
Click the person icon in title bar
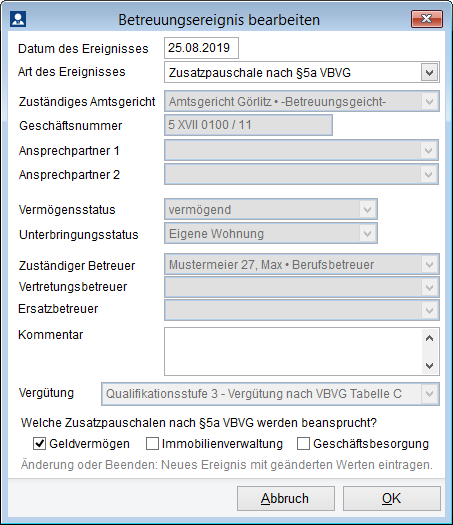pyautogui.click(x=18, y=19)
